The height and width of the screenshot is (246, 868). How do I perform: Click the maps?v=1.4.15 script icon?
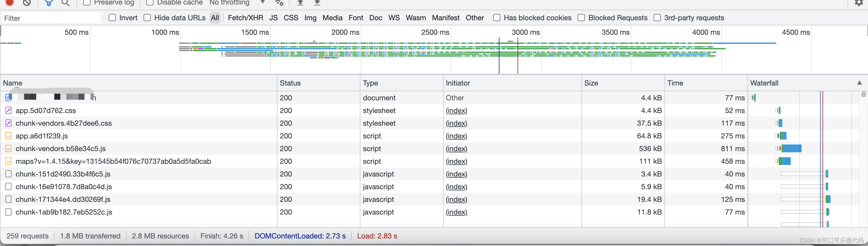(8, 161)
